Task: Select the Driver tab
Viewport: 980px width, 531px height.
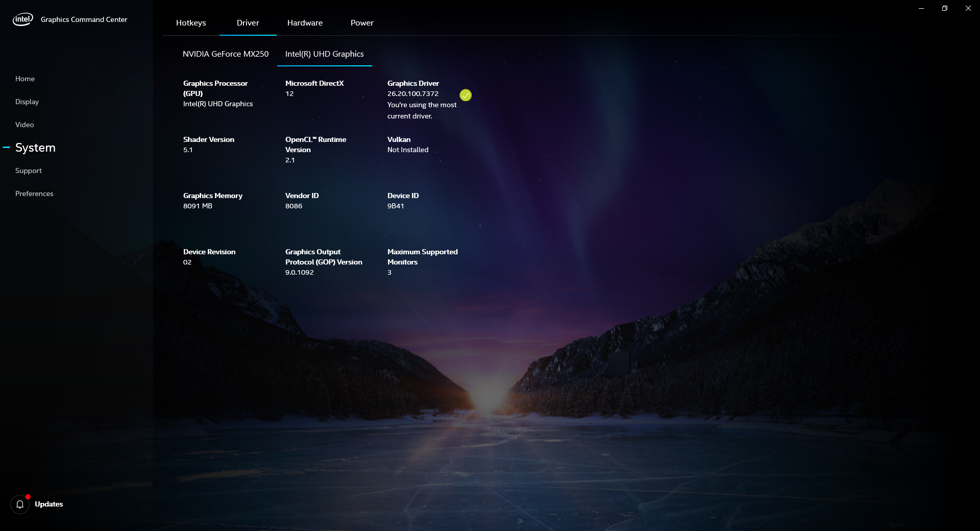Action: coord(248,23)
